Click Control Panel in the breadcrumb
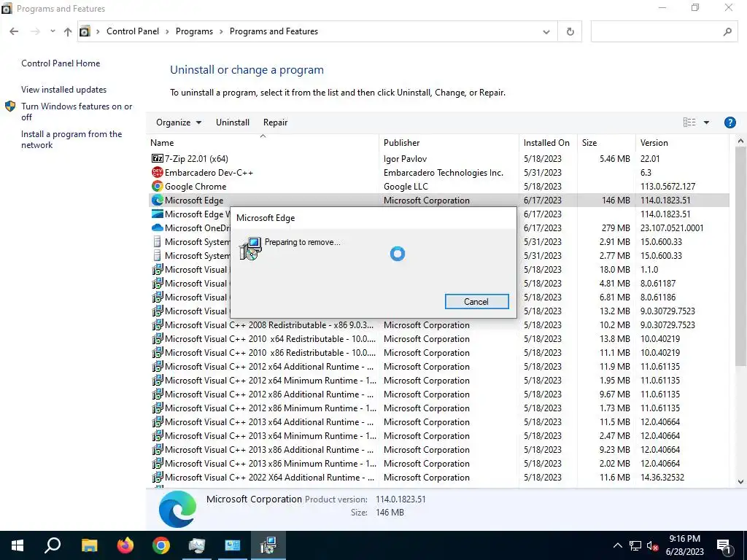The height and width of the screenshot is (560, 747). point(133,31)
